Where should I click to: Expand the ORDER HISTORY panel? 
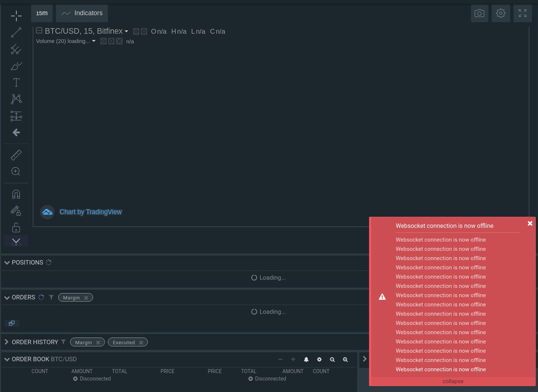pyautogui.click(x=7, y=342)
